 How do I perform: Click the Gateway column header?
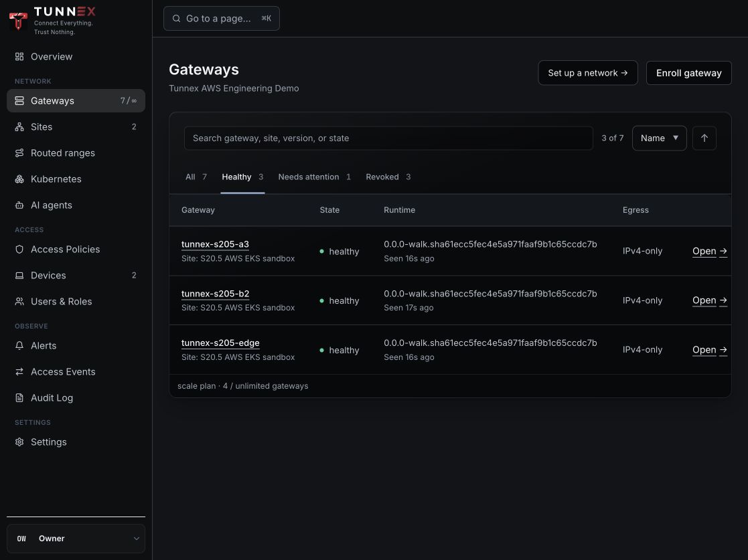(198, 210)
